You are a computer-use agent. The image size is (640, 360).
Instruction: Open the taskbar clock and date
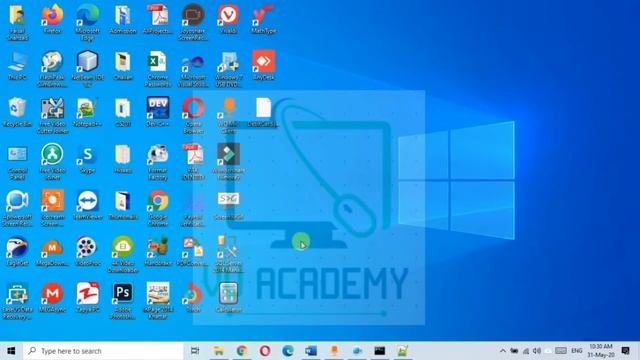[x=601, y=351]
